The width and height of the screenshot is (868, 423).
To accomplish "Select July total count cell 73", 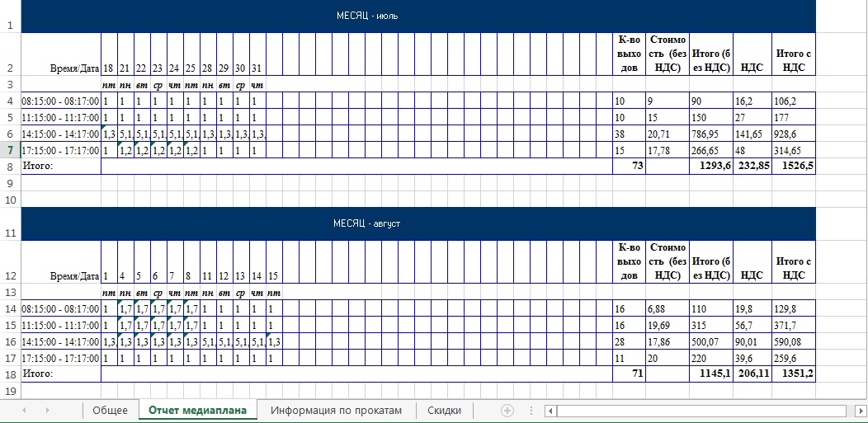I will pyautogui.click(x=629, y=167).
